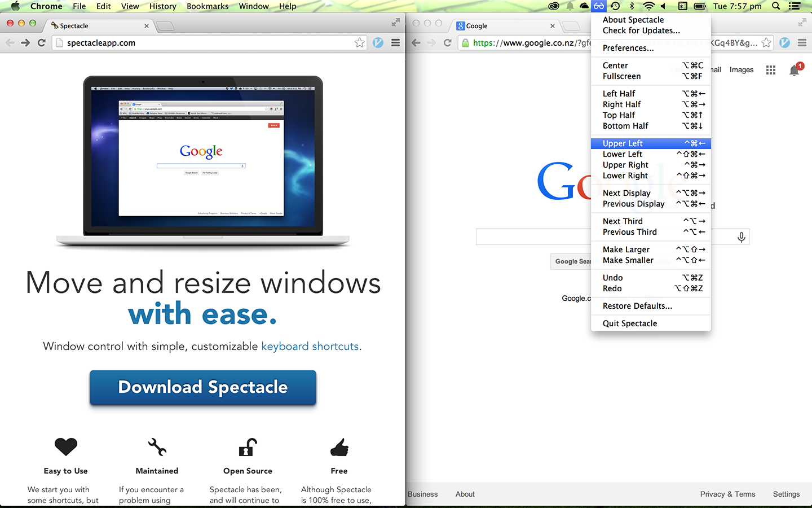Select Bottom Half window action

[651, 126]
